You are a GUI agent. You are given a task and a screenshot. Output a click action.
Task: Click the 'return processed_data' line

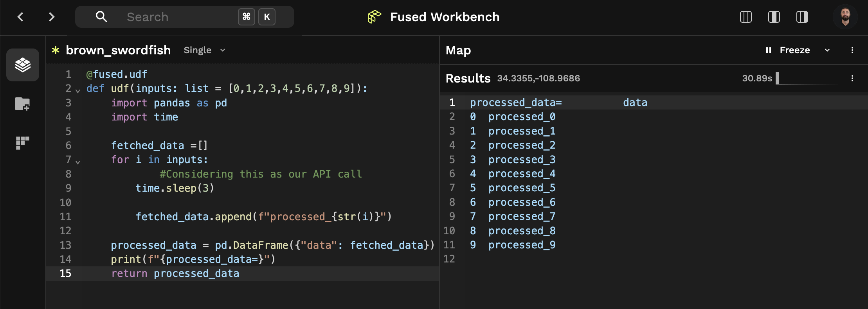pyautogui.click(x=175, y=273)
